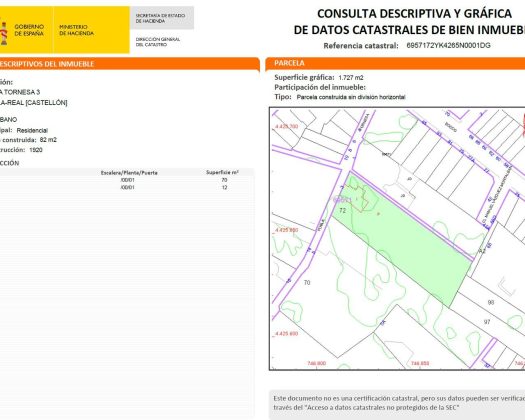This screenshot has width=525, height=420.
Task: Select the built surface value '82 m2'
Action: click(x=48, y=140)
